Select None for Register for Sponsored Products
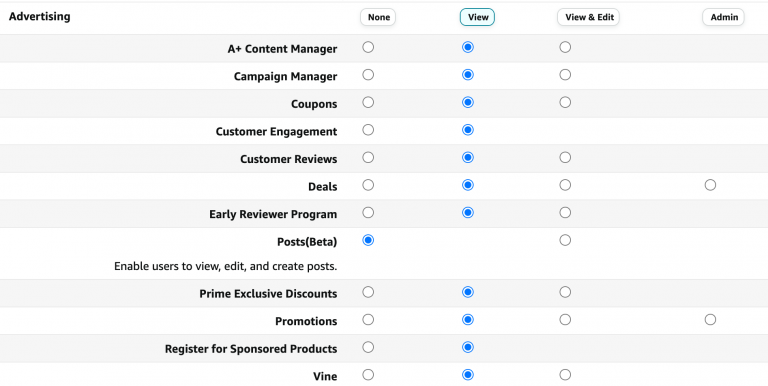The height and width of the screenshot is (386, 768). [368, 347]
